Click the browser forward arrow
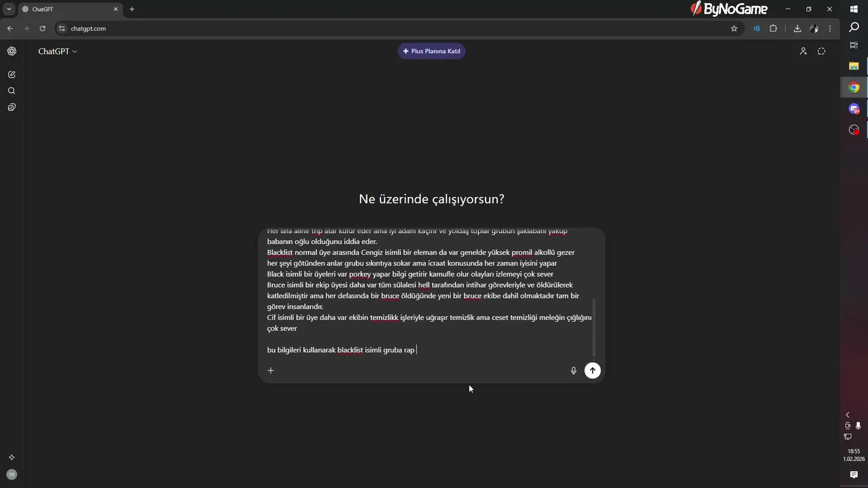This screenshot has width=868, height=488. click(x=26, y=28)
